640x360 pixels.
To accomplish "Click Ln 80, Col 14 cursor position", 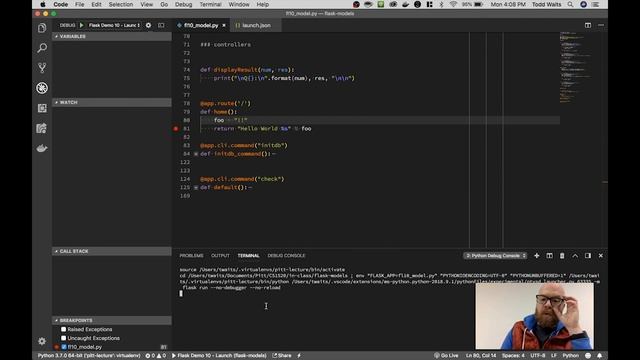I will point(481,356).
